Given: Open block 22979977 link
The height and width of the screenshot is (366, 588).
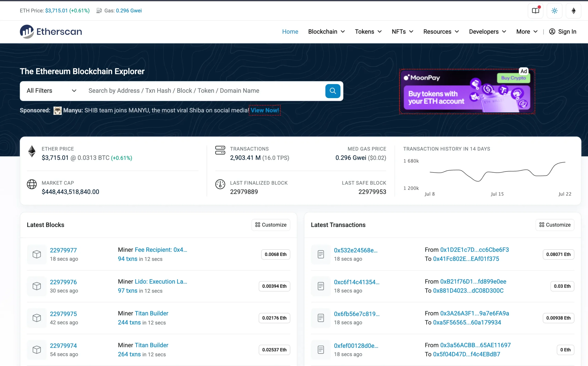Looking at the screenshot, I should 63,250.
